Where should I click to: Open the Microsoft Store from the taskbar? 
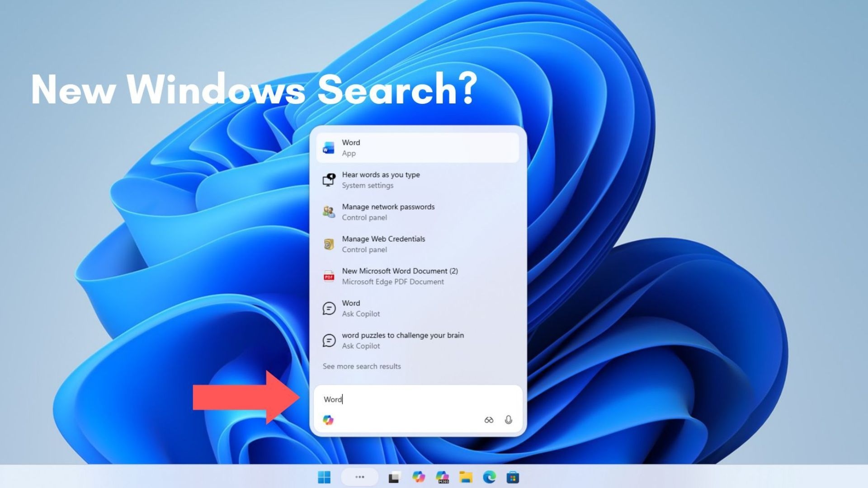pos(513,477)
